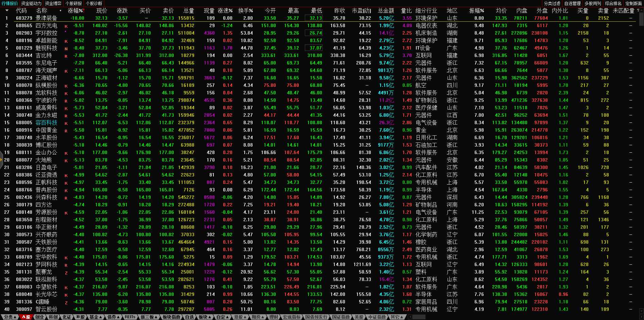Expand the 新三板 bottom tab menu

click(149, 317)
